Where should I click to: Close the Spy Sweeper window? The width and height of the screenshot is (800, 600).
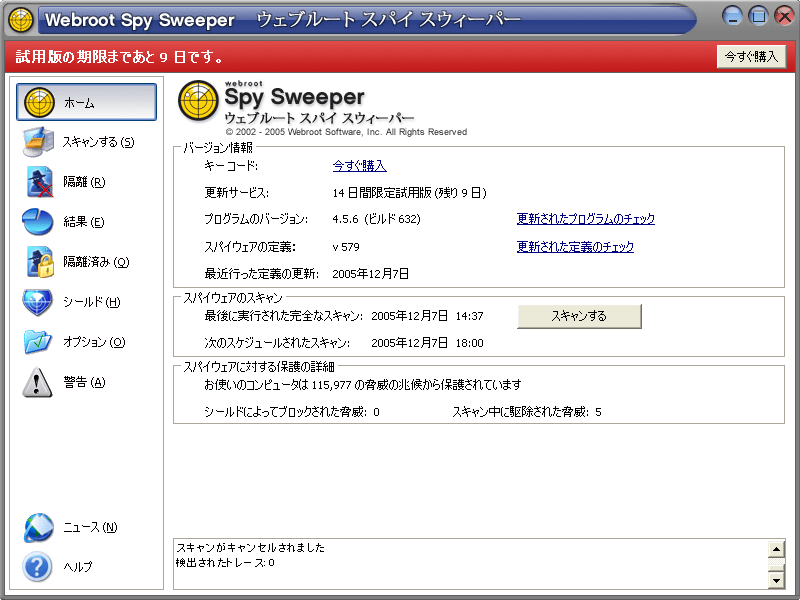(785, 16)
